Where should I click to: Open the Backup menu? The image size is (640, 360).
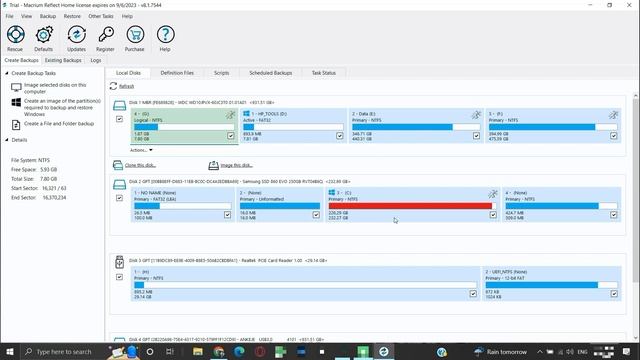click(48, 16)
